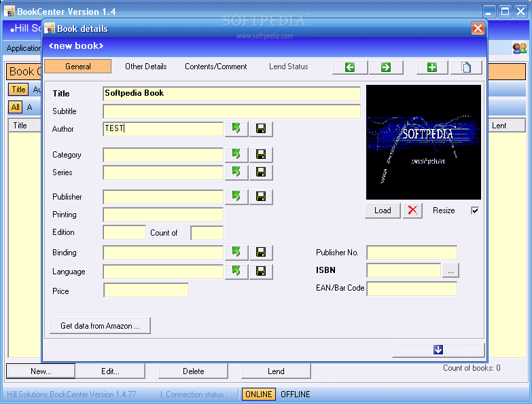
Task: Select Title filter tab in main window
Action: pos(18,90)
